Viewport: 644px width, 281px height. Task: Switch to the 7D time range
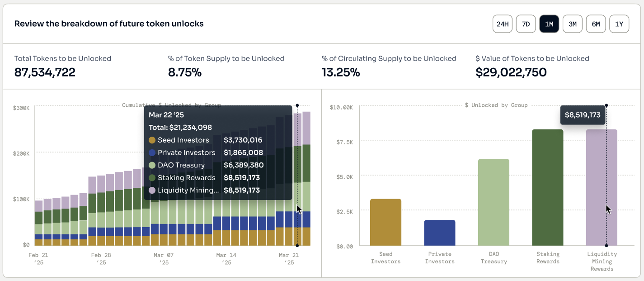click(x=526, y=24)
